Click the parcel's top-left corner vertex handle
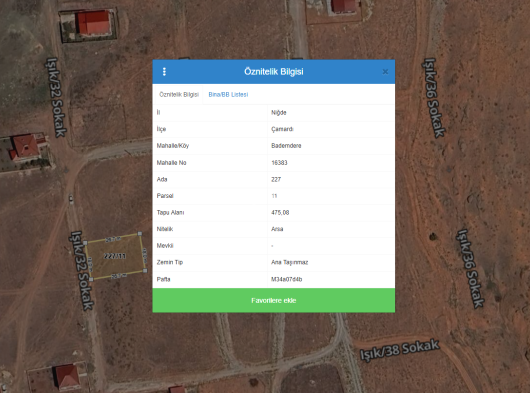Screen dimensions: 530x393 click(x=85, y=243)
